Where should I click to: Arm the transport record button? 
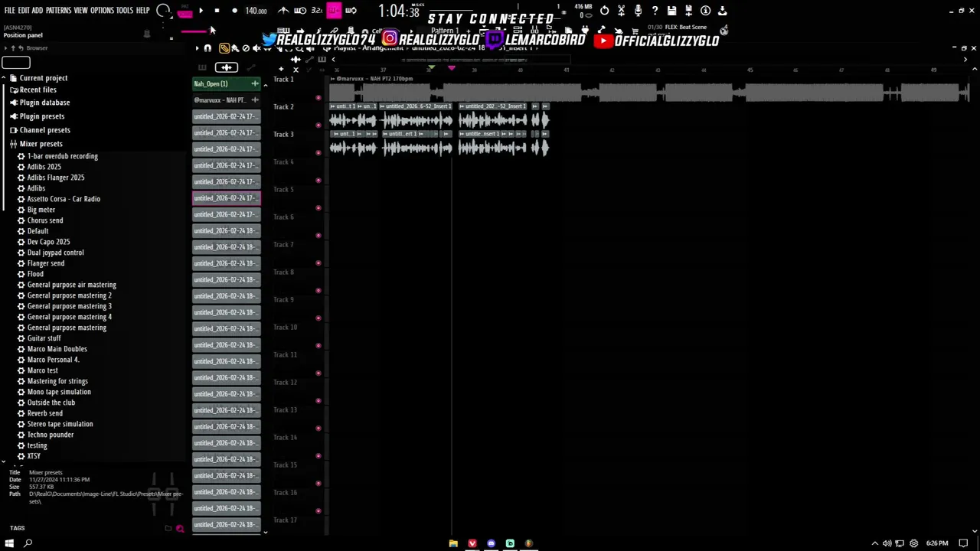pyautogui.click(x=234, y=11)
